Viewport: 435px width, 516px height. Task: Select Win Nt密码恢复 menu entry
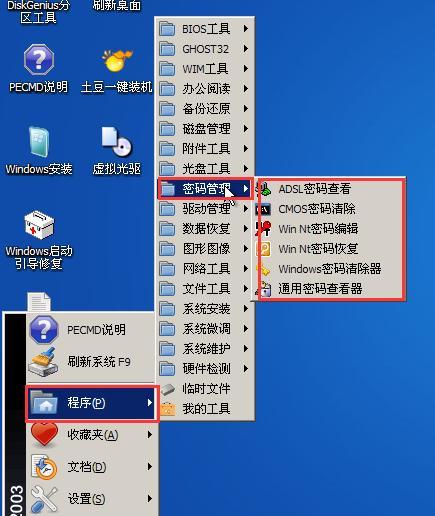(320, 249)
